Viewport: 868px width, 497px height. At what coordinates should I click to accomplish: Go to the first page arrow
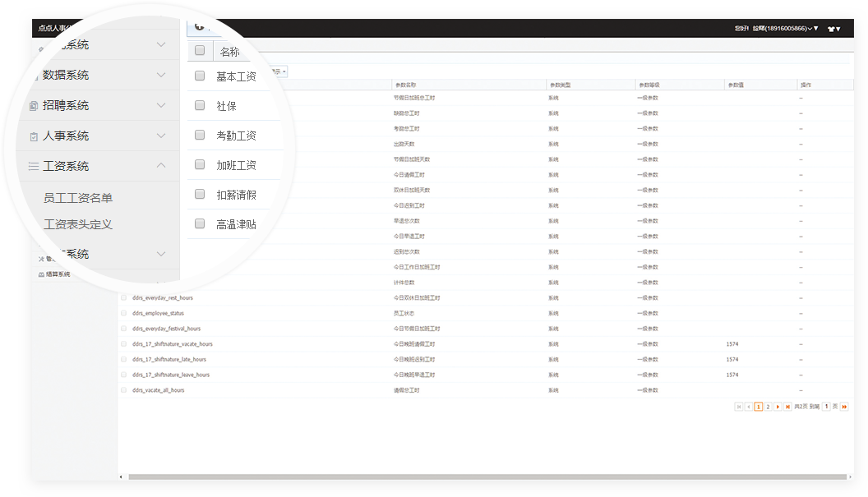(x=738, y=407)
